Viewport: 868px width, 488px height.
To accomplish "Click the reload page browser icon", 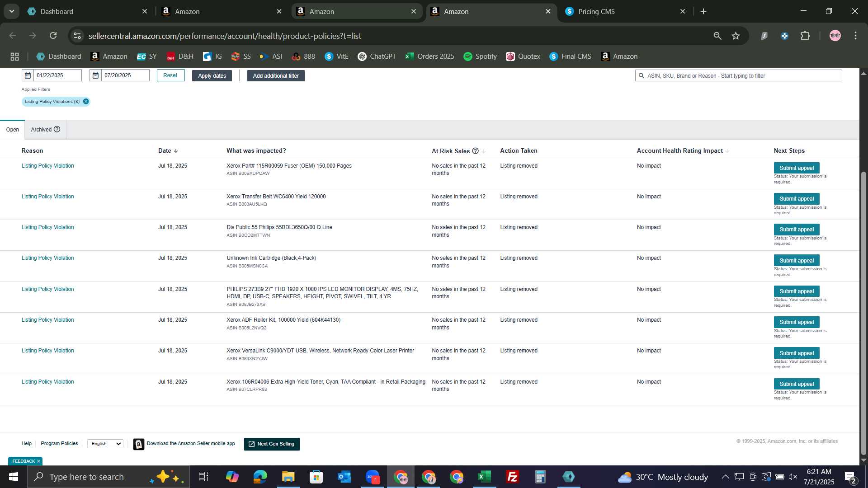I will (53, 36).
